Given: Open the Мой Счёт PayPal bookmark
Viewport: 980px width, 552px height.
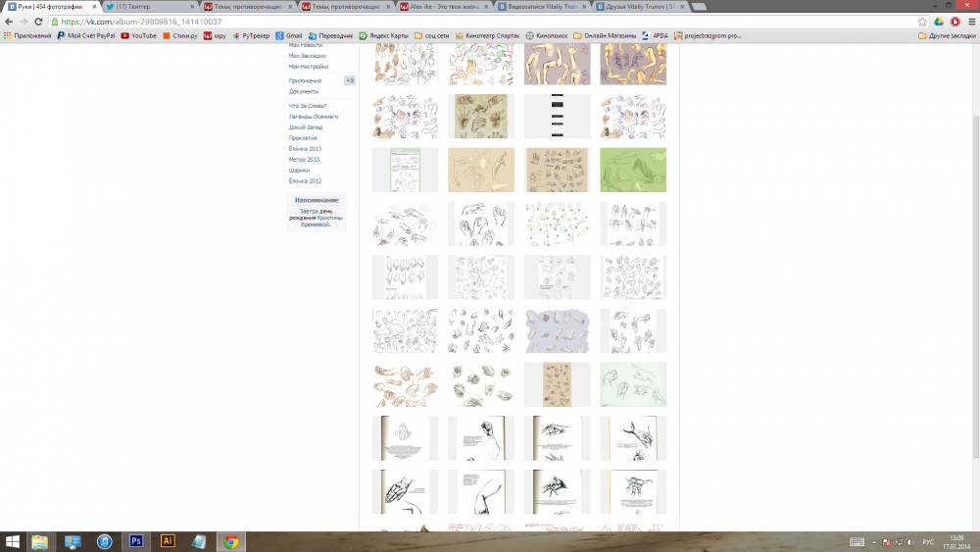Looking at the screenshot, I should coord(86,35).
